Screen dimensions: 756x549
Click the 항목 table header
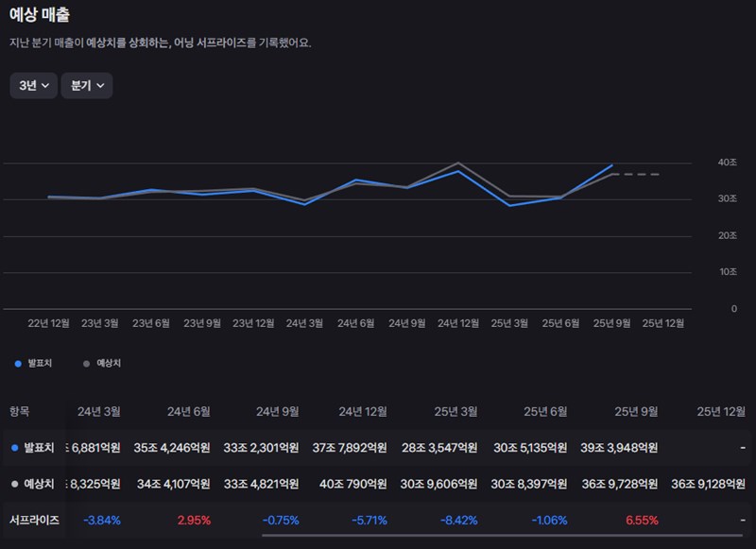click(x=19, y=412)
